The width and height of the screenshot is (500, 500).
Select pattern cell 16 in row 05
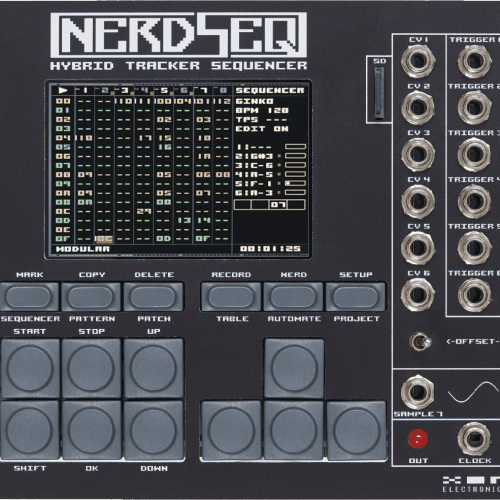164,147
